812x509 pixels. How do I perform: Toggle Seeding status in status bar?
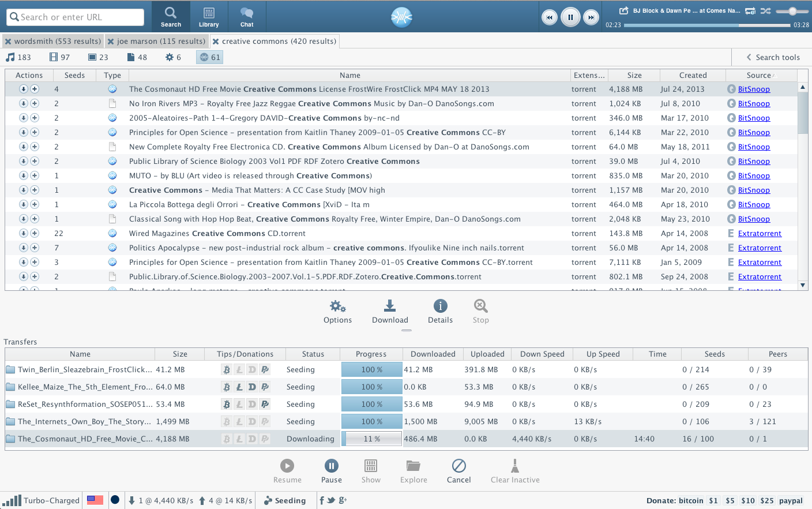(x=285, y=500)
